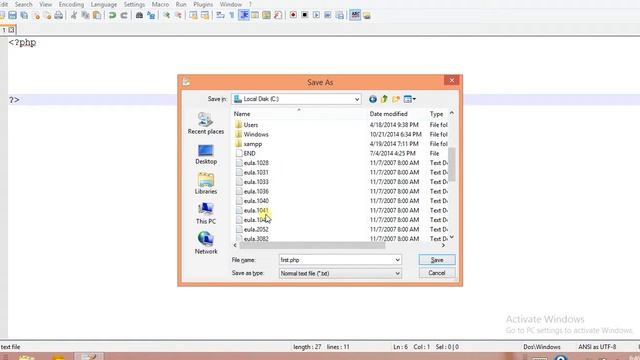Click the Cancel button in dialog
The image size is (640, 360).
click(437, 273)
